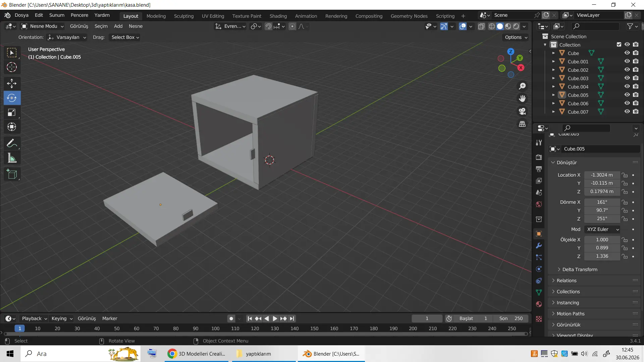
Task: Expand the Relations panel
Action: click(x=566, y=281)
